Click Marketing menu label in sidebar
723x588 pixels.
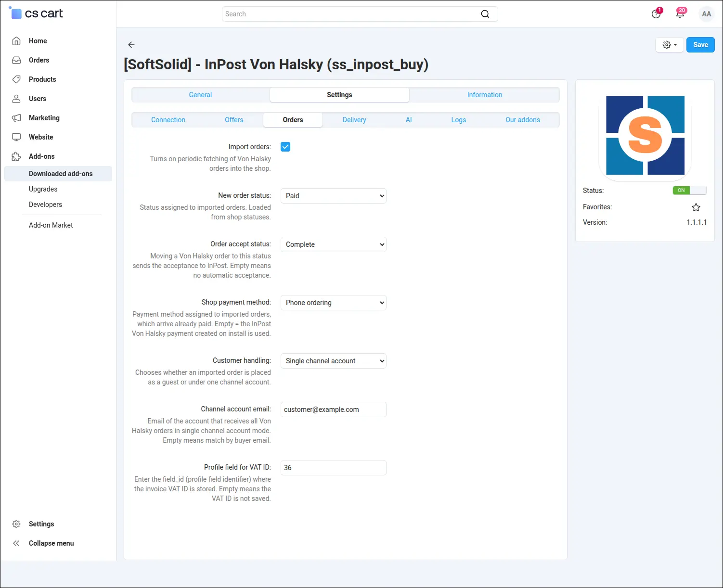click(x=44, y=118)
